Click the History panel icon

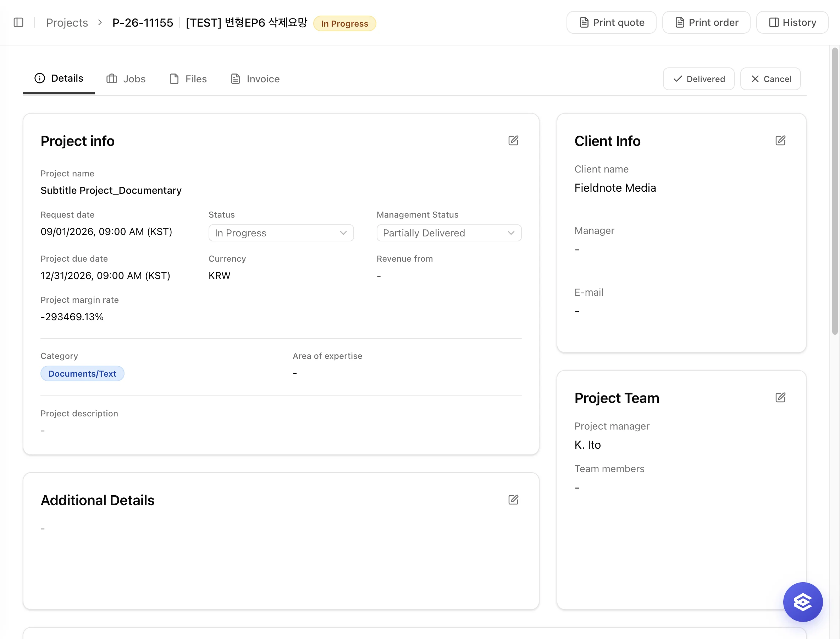773,22
